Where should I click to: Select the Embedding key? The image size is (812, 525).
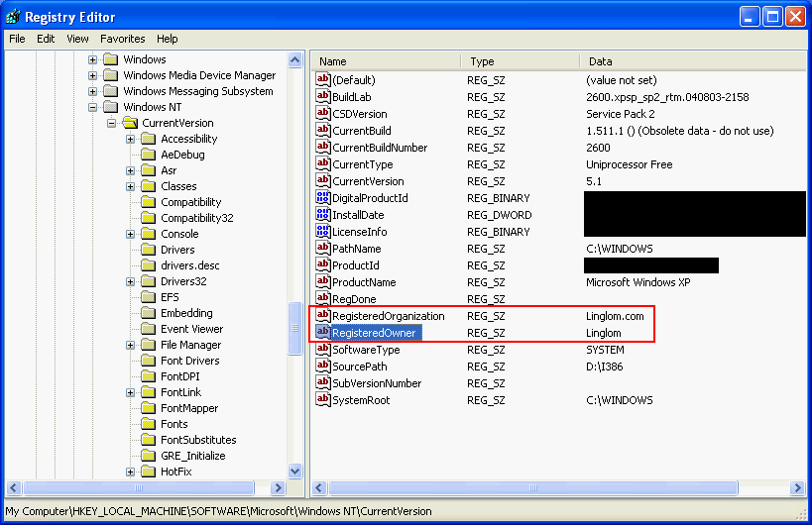[186, 313]
